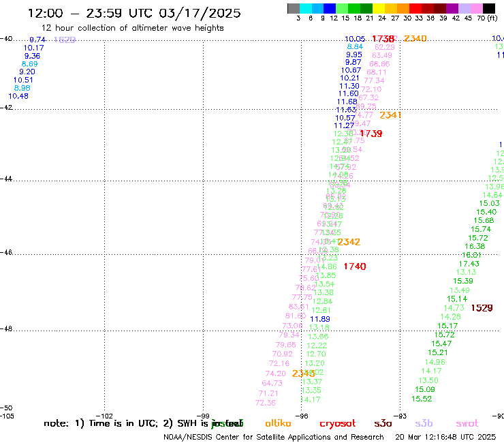Image resolution: width=504 pixels, height=443 pixels.
Task: Click the pink value 64.73
Action: 272,383
